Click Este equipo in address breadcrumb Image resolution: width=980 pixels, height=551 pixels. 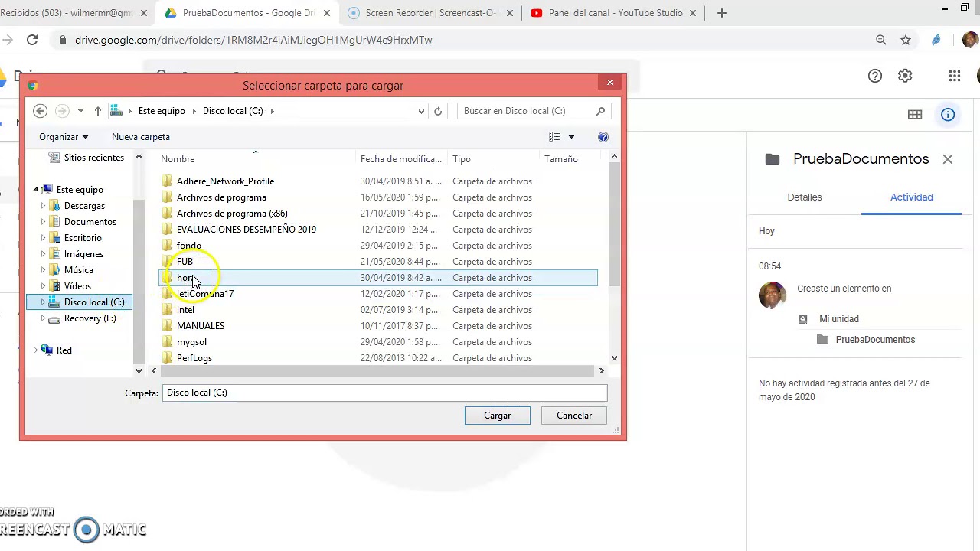[162, 111]
